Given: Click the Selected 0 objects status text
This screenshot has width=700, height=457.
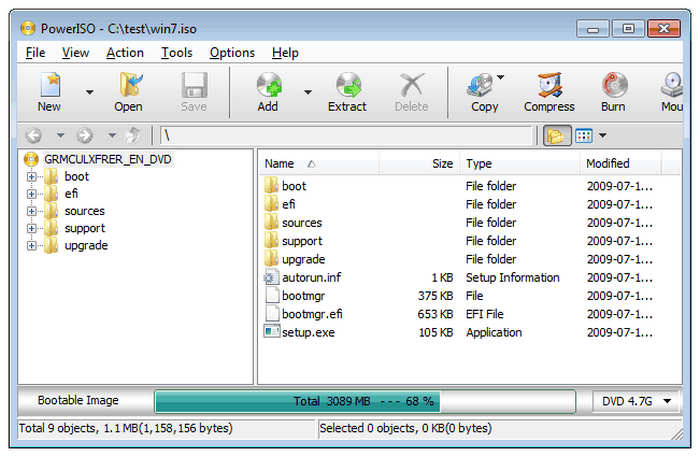Looking at the screenshot, I should [405, 428].
